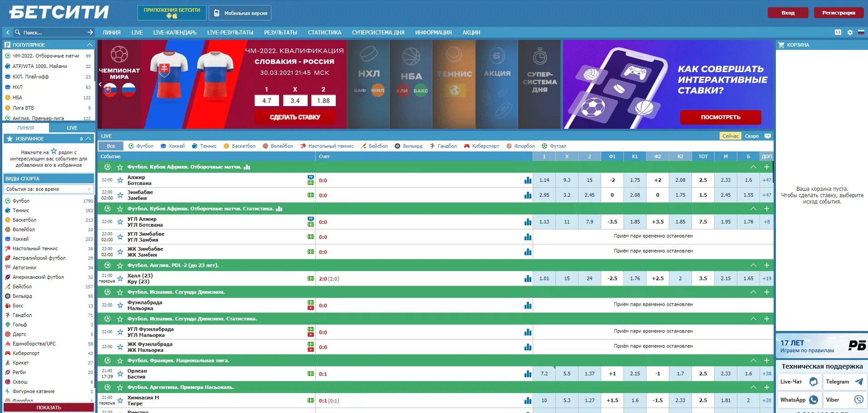
Task: Filter live events by Хоккей
Action: point(172,146)
